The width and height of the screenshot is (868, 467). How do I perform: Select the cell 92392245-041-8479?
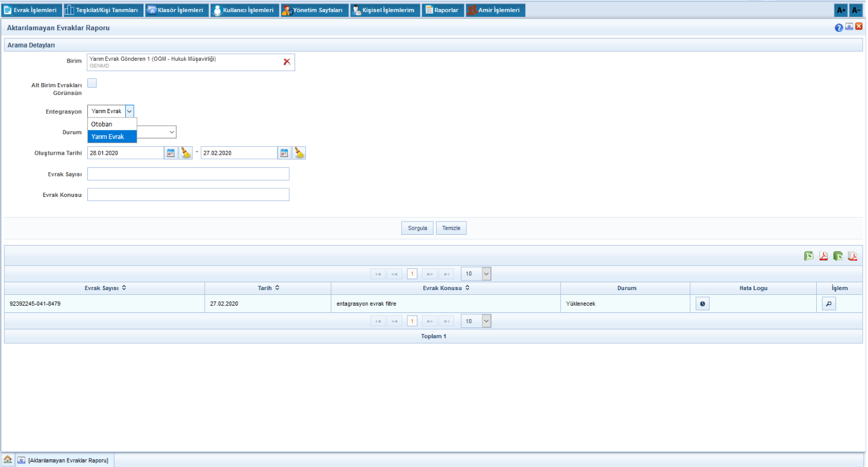(104, 304)
